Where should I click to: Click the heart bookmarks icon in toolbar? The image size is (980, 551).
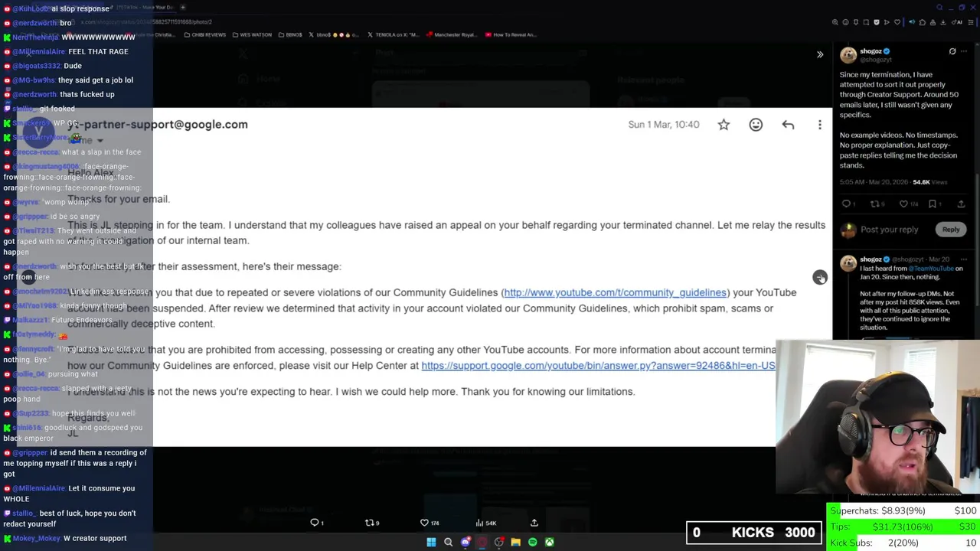pos(897,22)
